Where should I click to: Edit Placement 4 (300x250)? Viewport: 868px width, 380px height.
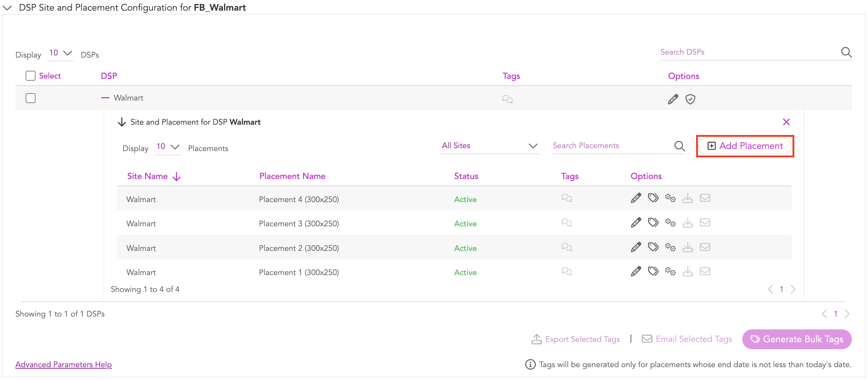click(x=636, y=198)
